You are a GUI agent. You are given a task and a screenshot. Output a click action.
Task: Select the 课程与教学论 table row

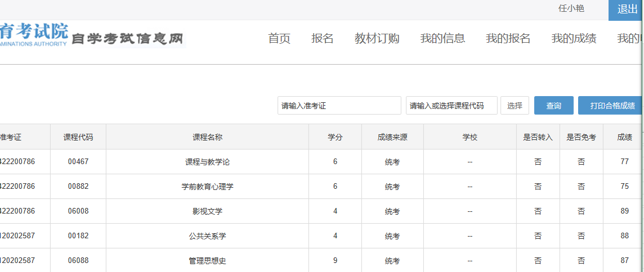[320, 162]
